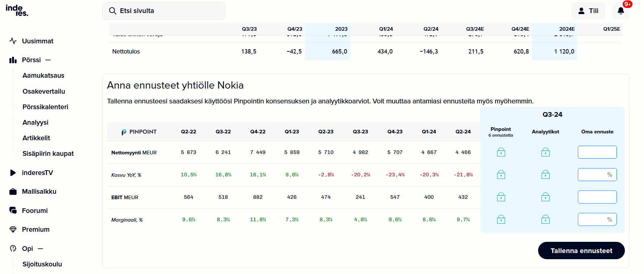Screen dimensions: 644x274
Task: Click the Inderes logo
Action: (17, 10)
